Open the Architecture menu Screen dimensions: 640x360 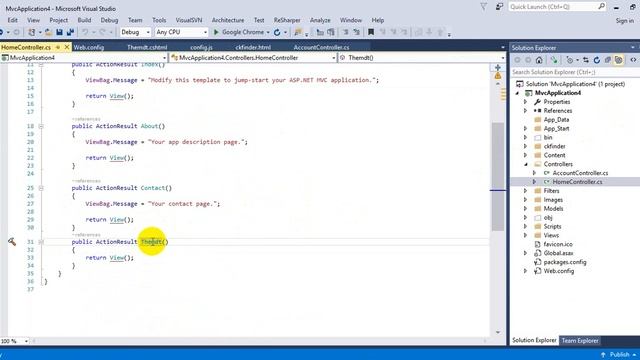point(228,20)
